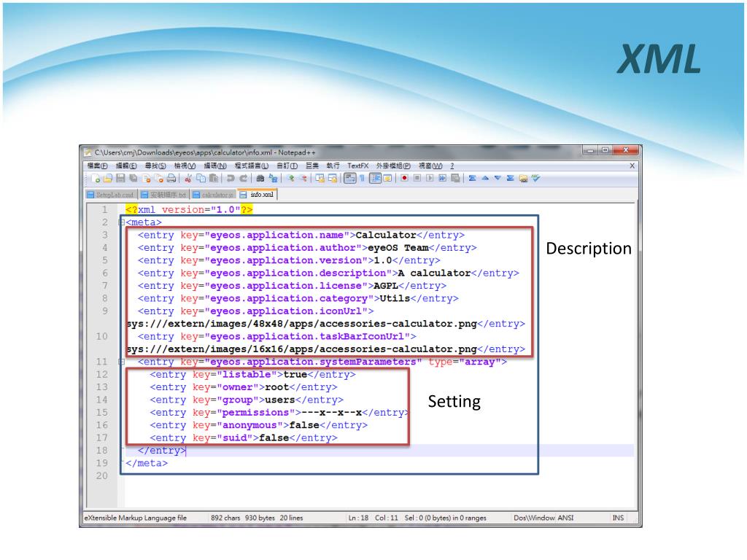Click the Save Recorded Macro icon
Viewport: 747px width, 560px height.
click(x=455, y=179)
